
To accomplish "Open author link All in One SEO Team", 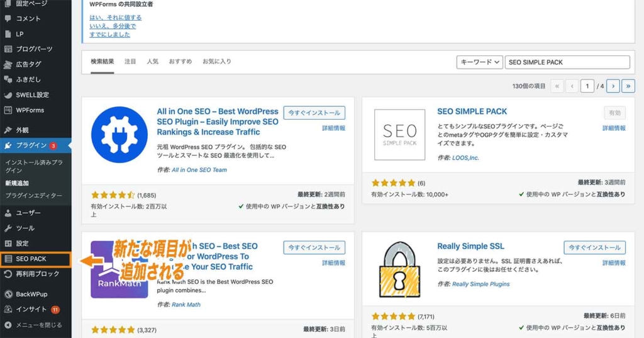I will 199,170.
